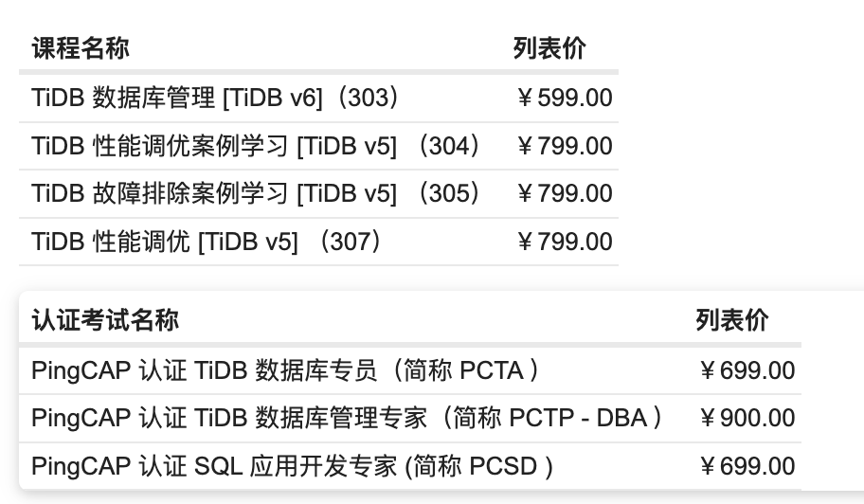Click the ¥900.00 exam price

click(x=747, y=418)
